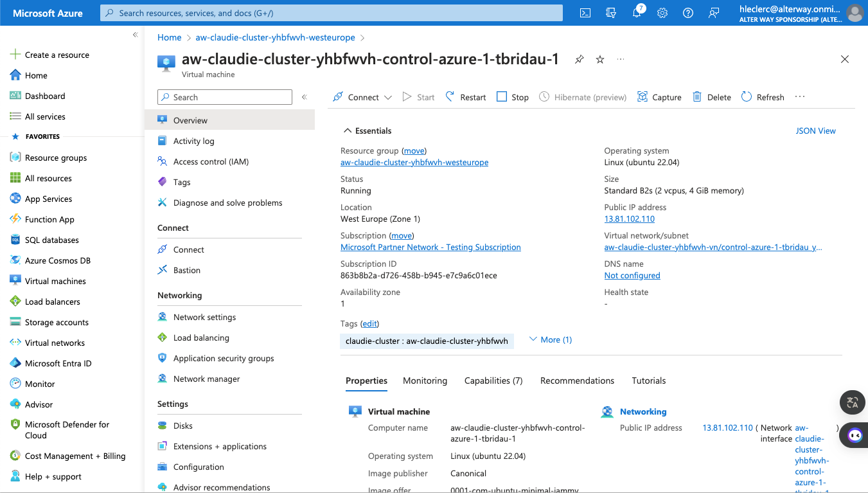Refresh the VM overview
The image size is (868, 493).
tap(763, 97)
